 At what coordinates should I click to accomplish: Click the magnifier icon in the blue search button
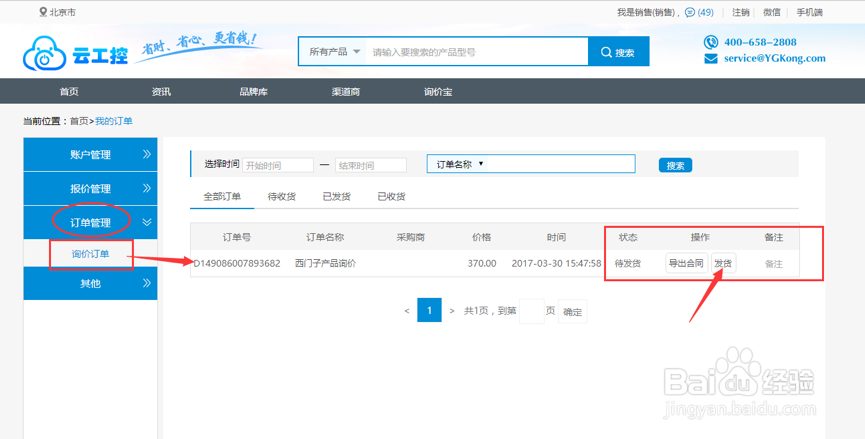coord(606,52)
